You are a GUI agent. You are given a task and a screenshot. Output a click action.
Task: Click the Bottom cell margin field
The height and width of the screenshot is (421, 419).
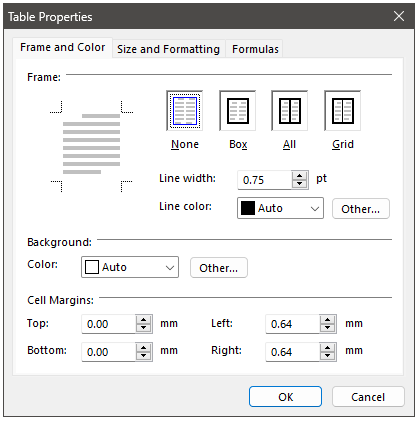pyautogui.click(x=109, y=352)
